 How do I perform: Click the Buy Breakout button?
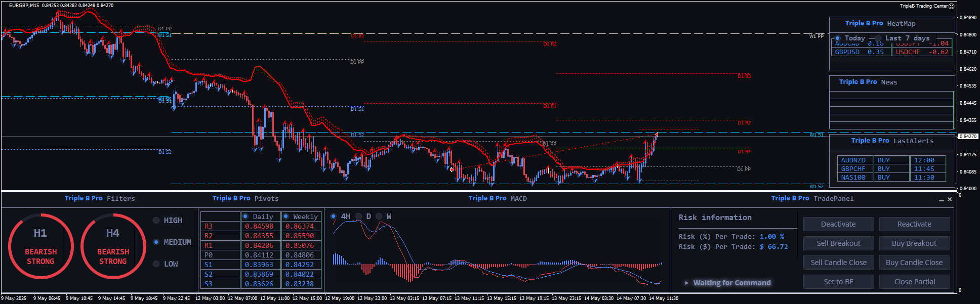[914, 243]
